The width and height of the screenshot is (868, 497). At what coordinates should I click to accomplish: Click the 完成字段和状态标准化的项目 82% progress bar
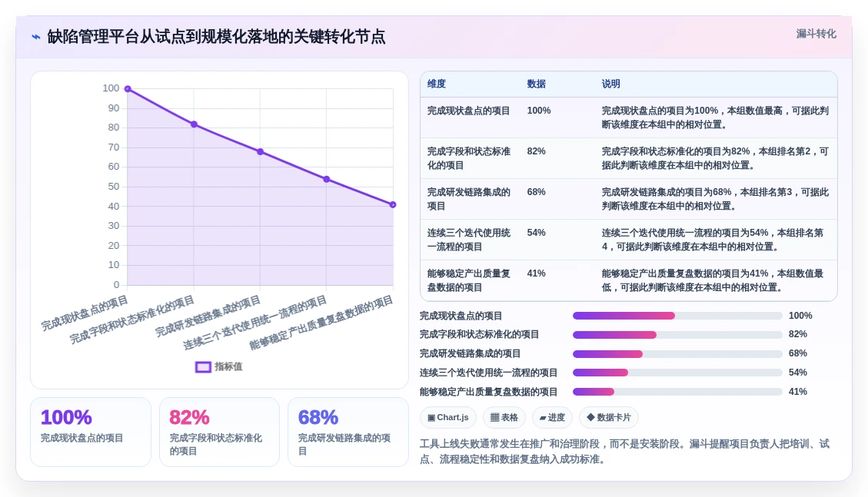(677, 334)
